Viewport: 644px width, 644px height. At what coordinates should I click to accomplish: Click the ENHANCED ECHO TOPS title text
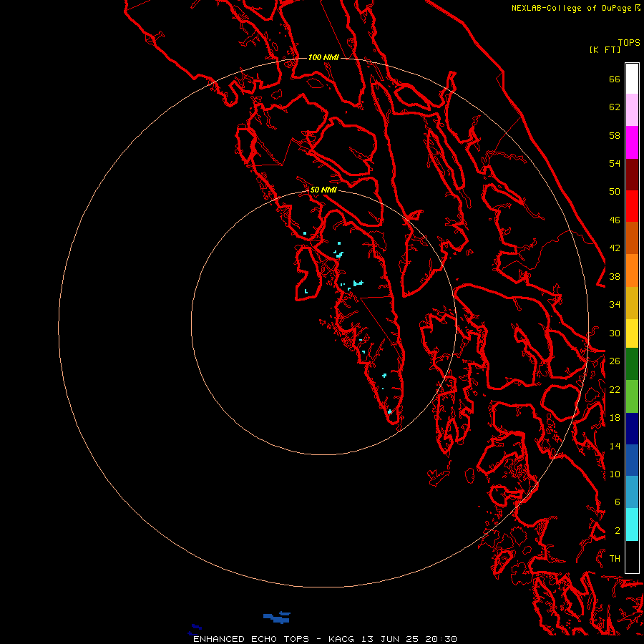click(x=251, y=639)
